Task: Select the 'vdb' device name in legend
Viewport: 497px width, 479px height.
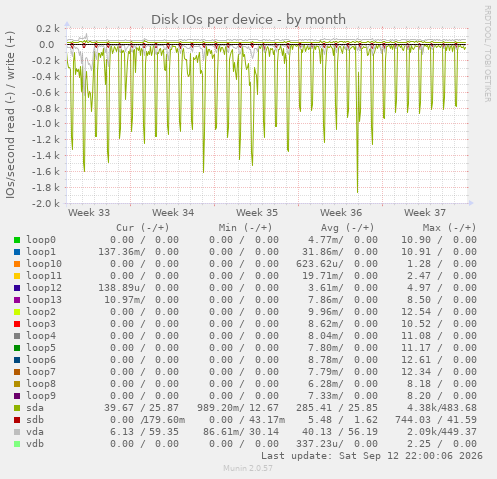Action: [x=35, y=444]
